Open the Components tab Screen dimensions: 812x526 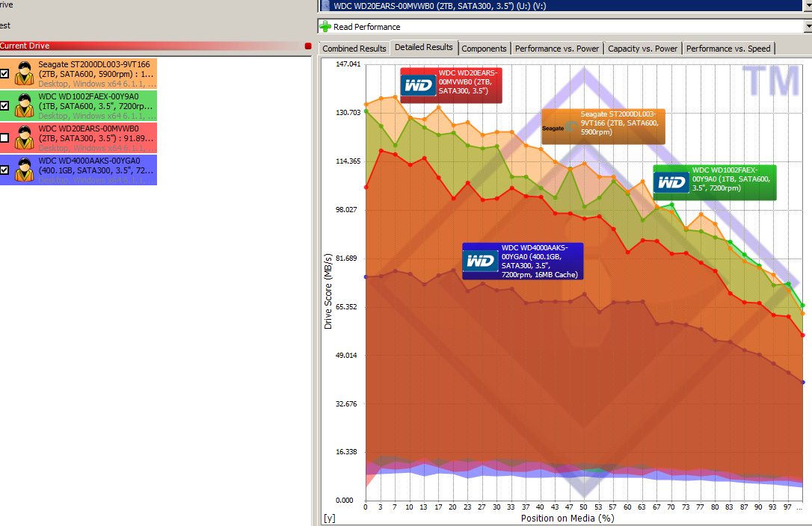point(484,48)
